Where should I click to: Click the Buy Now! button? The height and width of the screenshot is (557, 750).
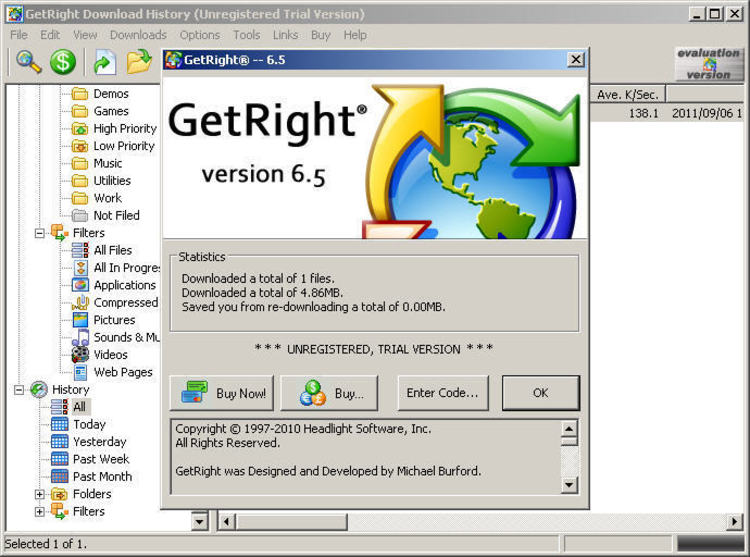coord(221,393)
